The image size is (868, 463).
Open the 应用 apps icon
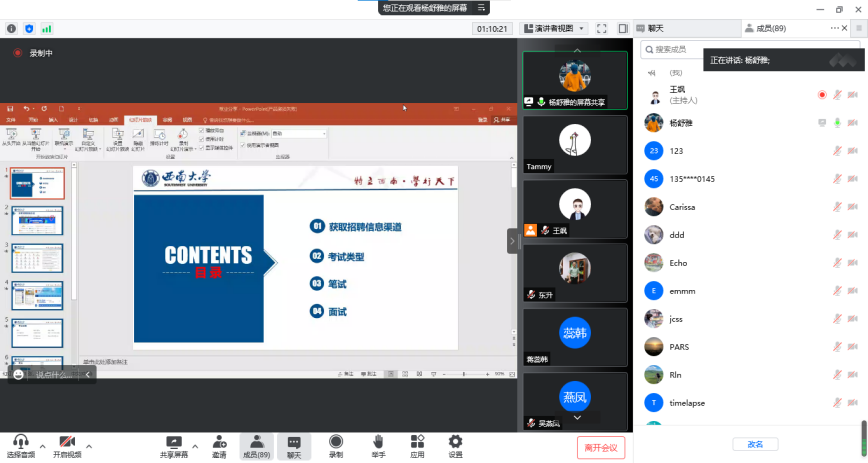tap(417, 443)
